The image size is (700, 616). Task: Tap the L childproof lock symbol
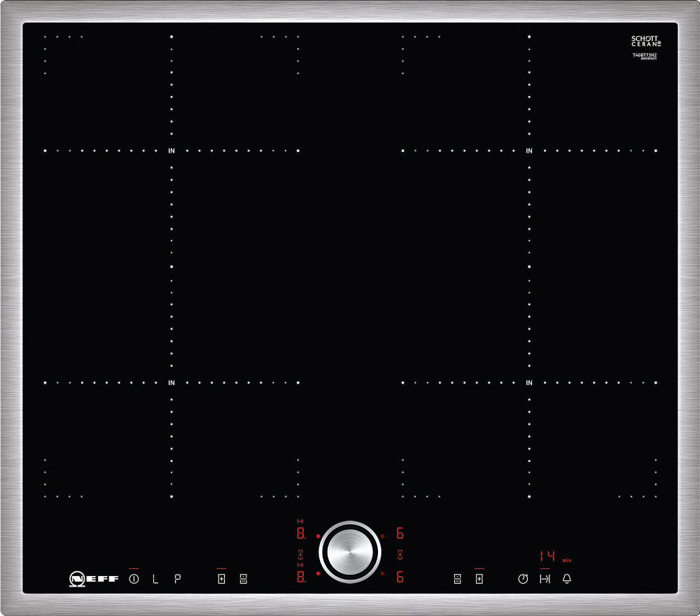pyautogui.click(x=155, y=579)
